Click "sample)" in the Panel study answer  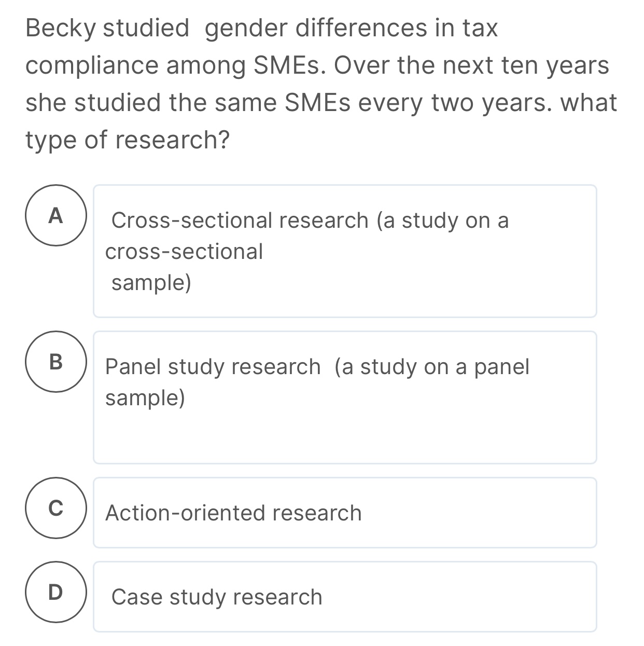point(145,398)
